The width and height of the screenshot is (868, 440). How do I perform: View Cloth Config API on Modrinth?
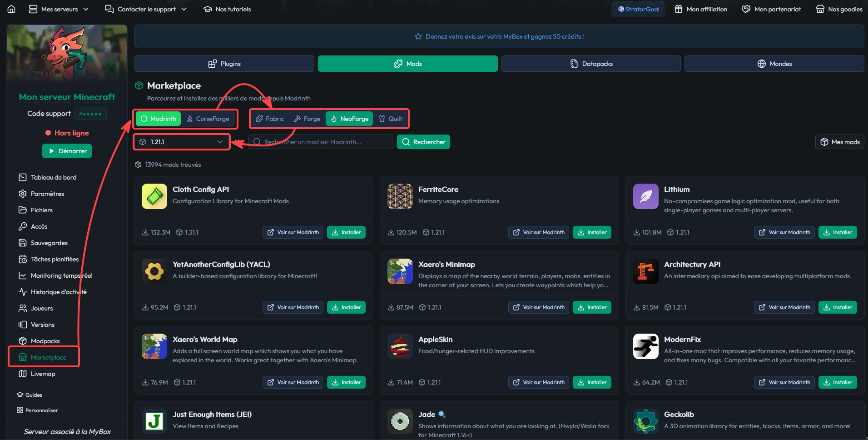click(293, 232)
